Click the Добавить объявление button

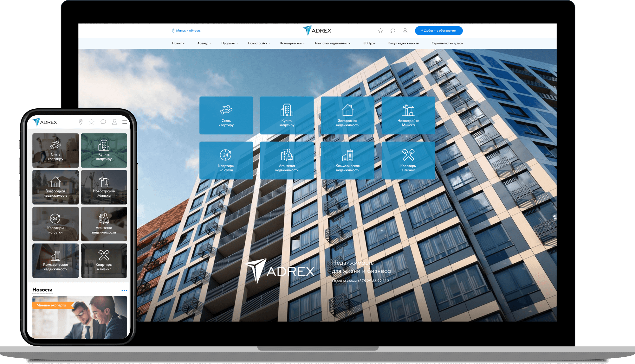[x=439, y=31]
